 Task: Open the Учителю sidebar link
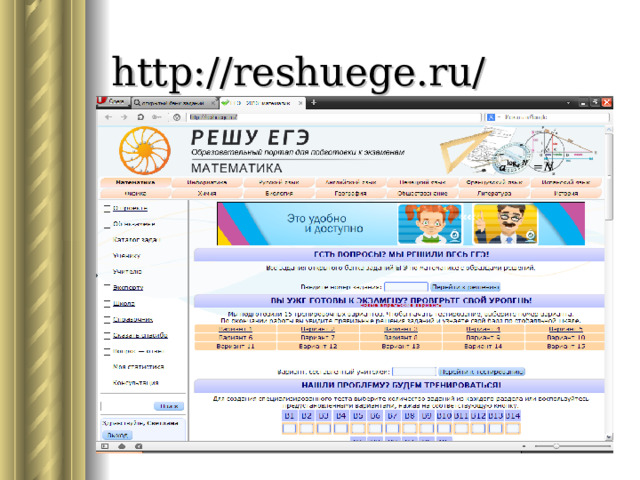[x=127, y=271]
